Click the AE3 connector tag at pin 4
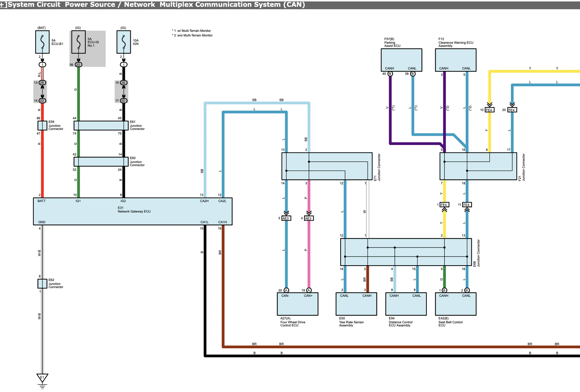The width and height of the screenshot is (580, 392). [309, 218]
